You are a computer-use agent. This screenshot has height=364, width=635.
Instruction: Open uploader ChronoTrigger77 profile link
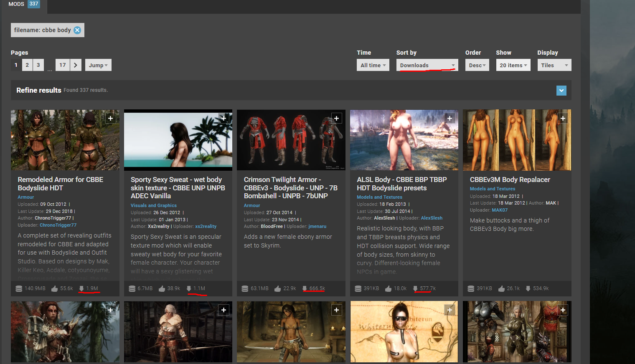[x=58, y=225]
